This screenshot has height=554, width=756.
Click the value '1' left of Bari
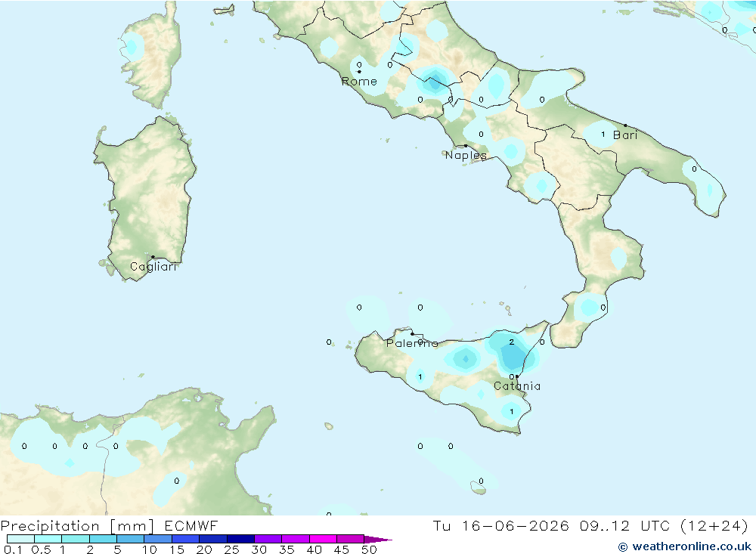pyautogui.click(x=603, y=135)
